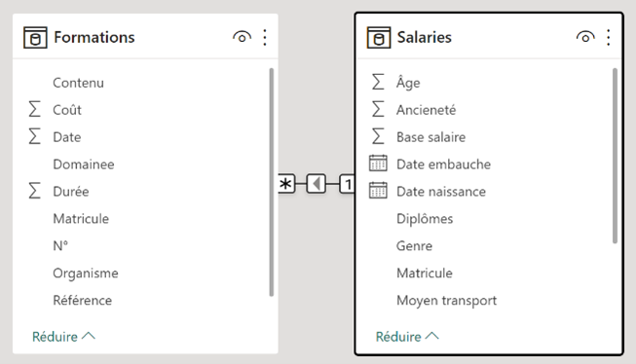The height and width of the screenshot is (364, 636).
Task: Click the Formations field list scrollbar
Action: click(x=272, y=182)
